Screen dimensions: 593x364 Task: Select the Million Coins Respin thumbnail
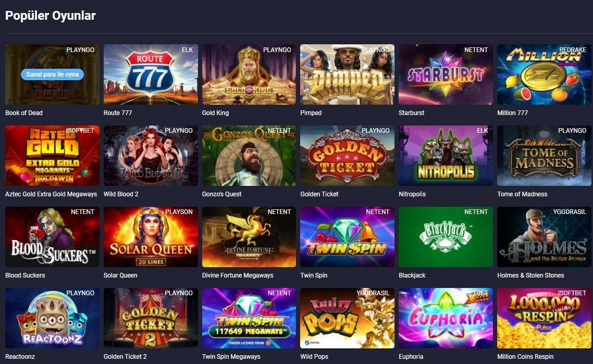tap(544, 318)
